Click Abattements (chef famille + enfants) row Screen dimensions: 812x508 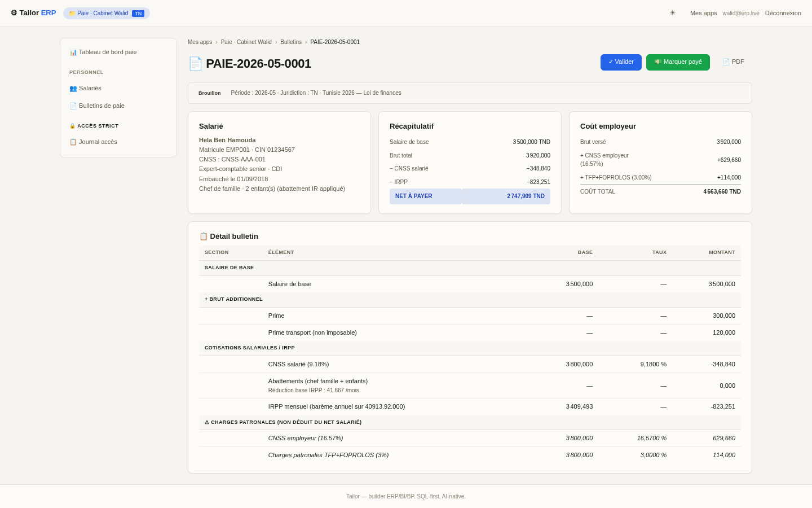pyautogui.click(x=470, y=386)
